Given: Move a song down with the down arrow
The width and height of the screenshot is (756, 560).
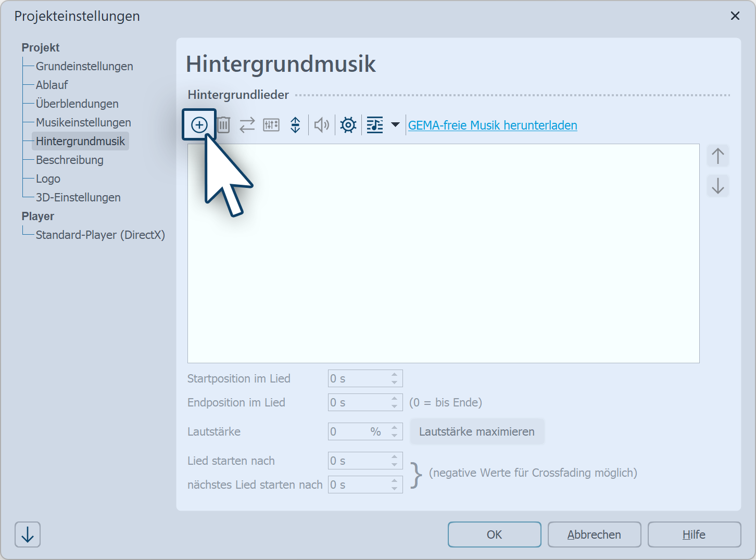Looking at the screenshot, I should pyautogui.click(x=718, y=186).
